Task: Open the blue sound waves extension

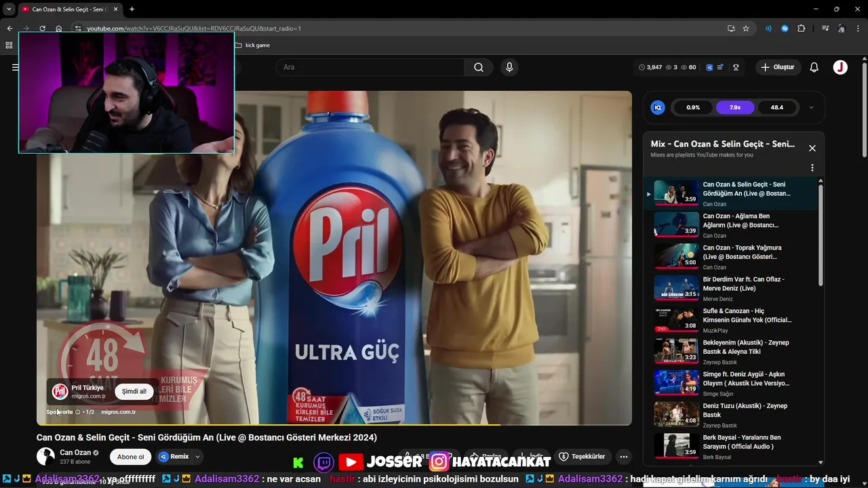Action: pyautogui.click(x=768, y=28)
